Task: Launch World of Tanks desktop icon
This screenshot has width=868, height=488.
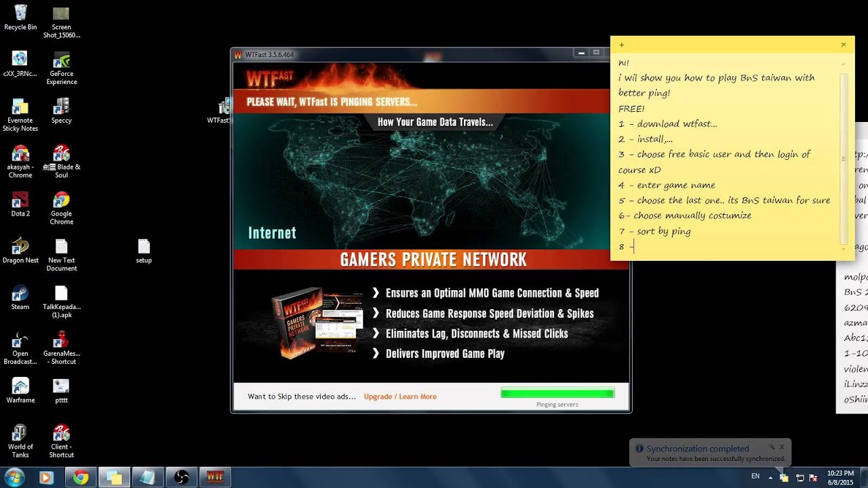Action: tap(20, 441)
